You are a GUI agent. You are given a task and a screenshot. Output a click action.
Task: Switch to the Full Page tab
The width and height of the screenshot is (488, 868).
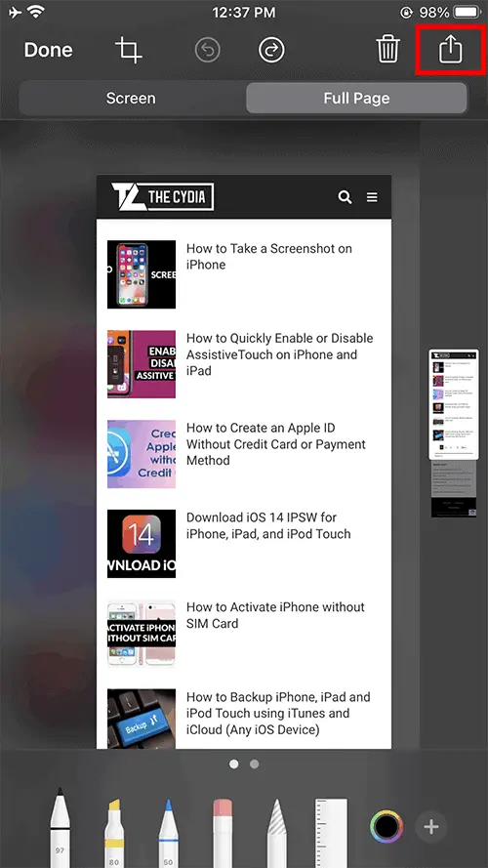pos(356,98)
